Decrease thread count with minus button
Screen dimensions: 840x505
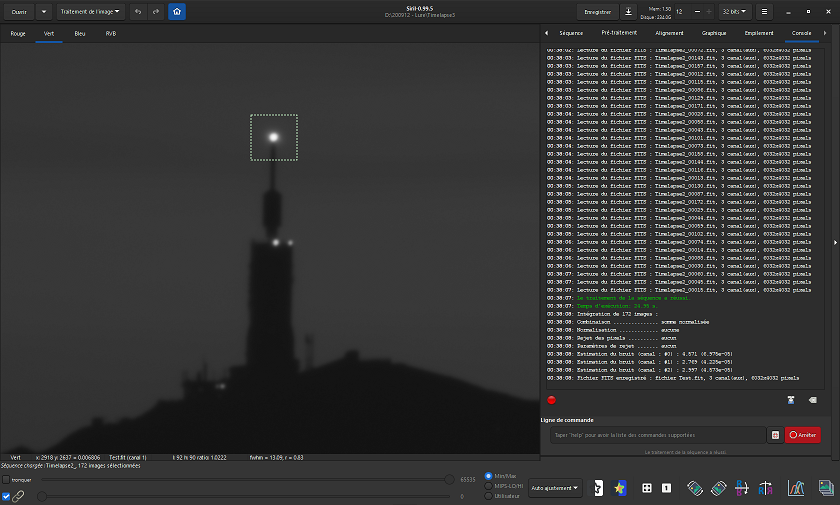[x=697, y=12]
